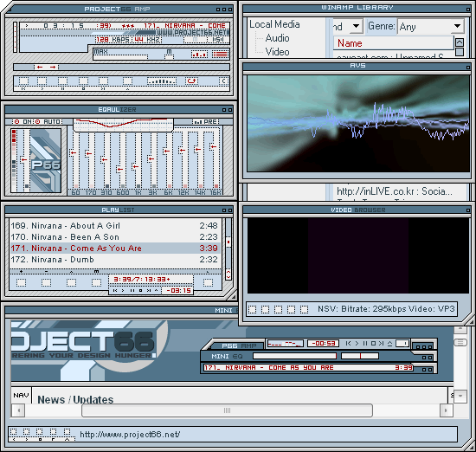Click Play in Project66 Amp main window

42,81
